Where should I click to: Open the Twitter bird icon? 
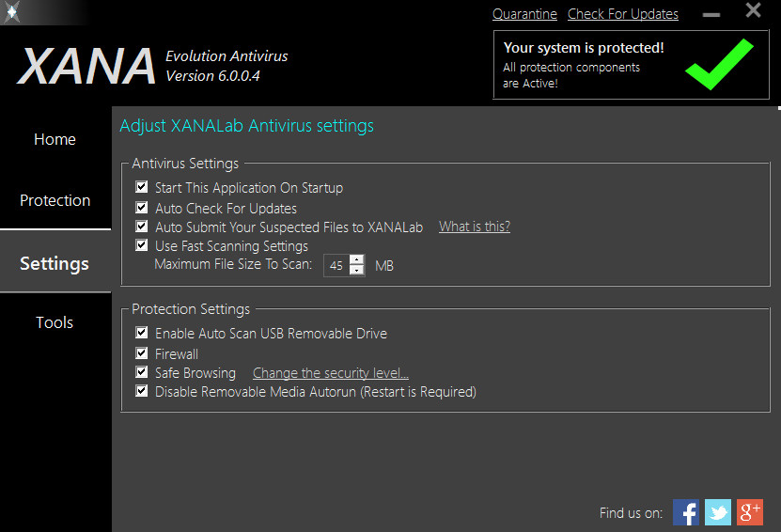tap(718, 512)
